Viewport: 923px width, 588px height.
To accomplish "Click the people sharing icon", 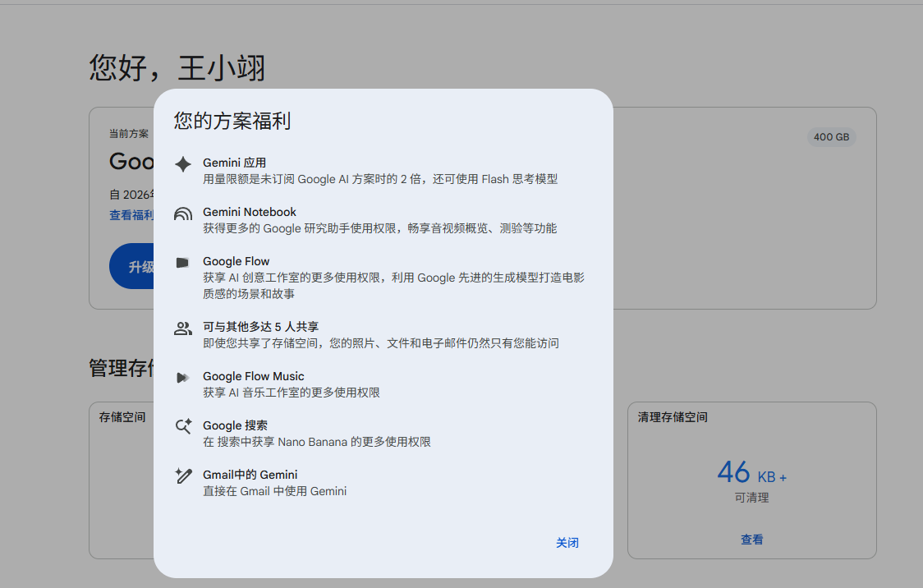I will tap(183, 328).
